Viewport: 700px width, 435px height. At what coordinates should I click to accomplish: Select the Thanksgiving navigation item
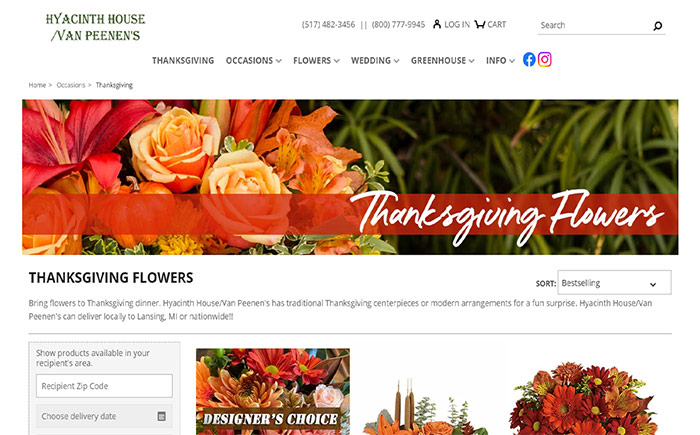(x=183, y=61)
